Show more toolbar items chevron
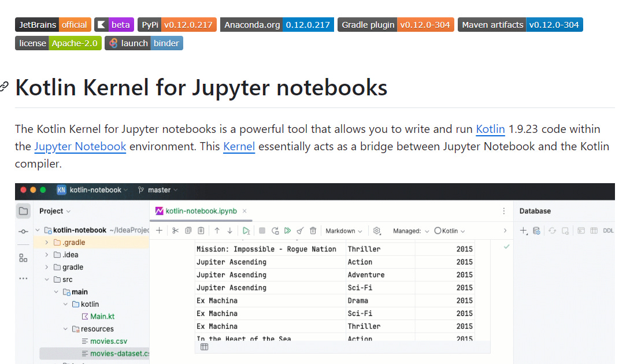The height and width of the screenshot is (364, 630). tap(505, 231)
